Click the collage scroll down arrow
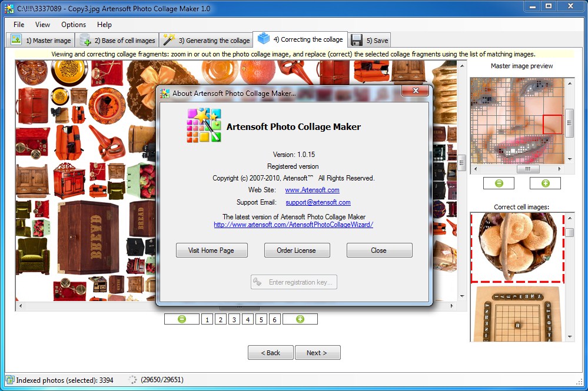The image size is (588, 391). click(462, 296)
